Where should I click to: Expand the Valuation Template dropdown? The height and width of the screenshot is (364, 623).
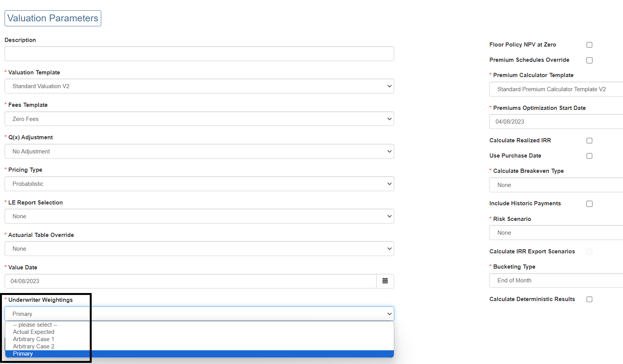199,86
